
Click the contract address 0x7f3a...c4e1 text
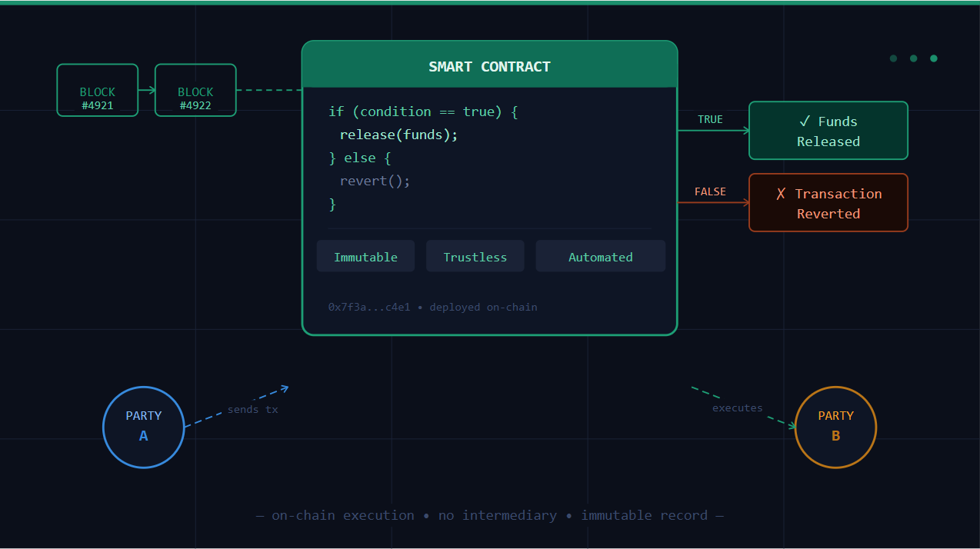368,307
